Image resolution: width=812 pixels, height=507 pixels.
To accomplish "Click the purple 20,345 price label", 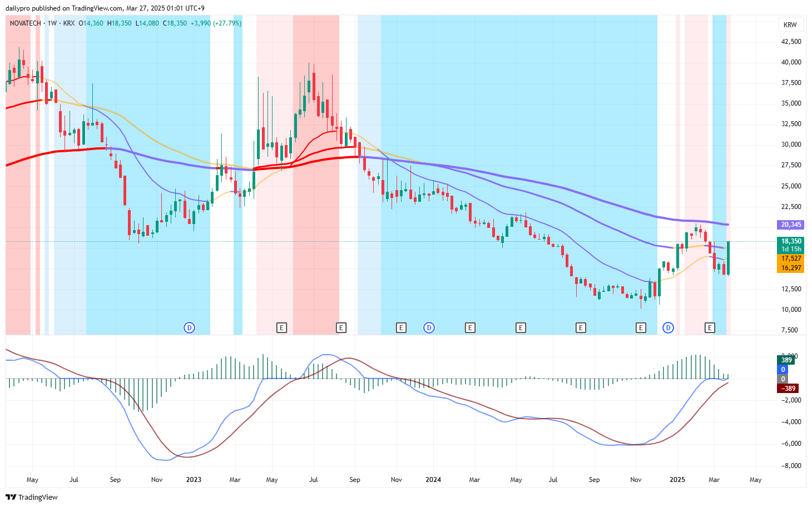I will [x=791, y=225].
